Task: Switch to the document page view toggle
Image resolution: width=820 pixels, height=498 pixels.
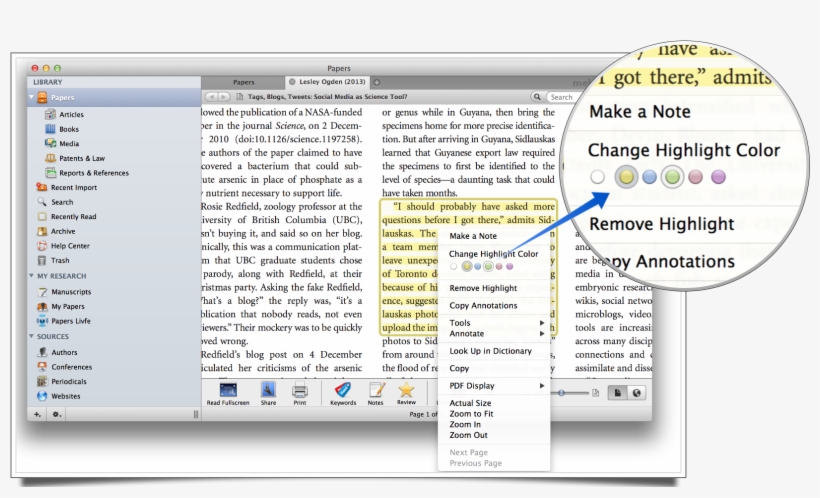Action: (617, 393)
